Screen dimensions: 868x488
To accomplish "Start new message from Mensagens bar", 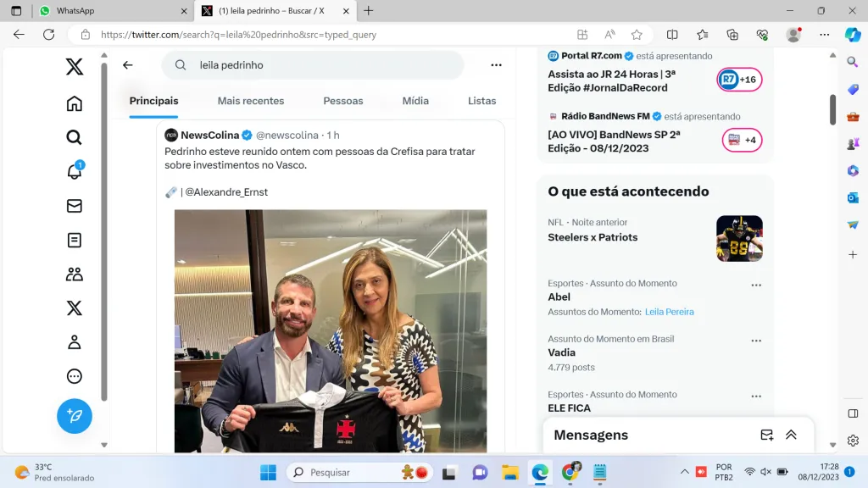I will click(x=766, y=435).
